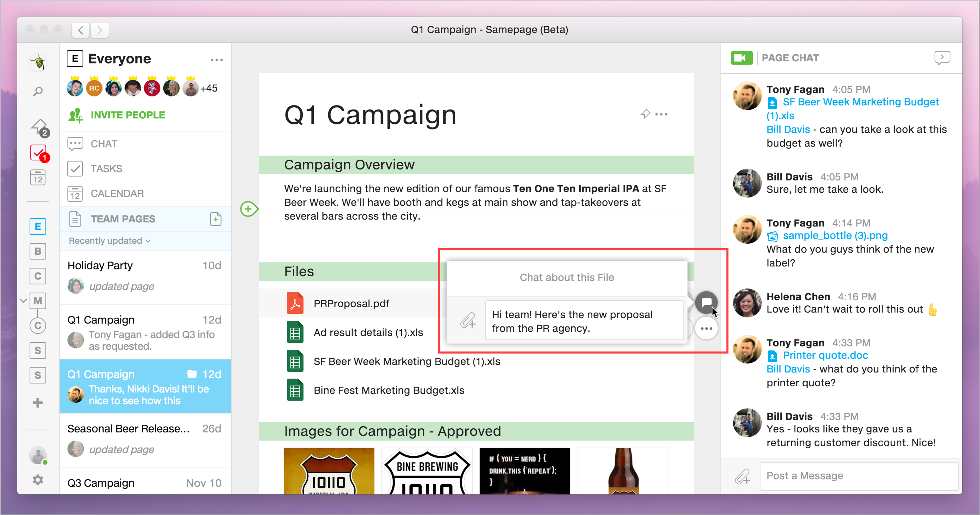The width and height of the screenshot is (980, 515).
Task: Click the chat bubble icon beside PRProposal.pdf
Action: (706, 303)
